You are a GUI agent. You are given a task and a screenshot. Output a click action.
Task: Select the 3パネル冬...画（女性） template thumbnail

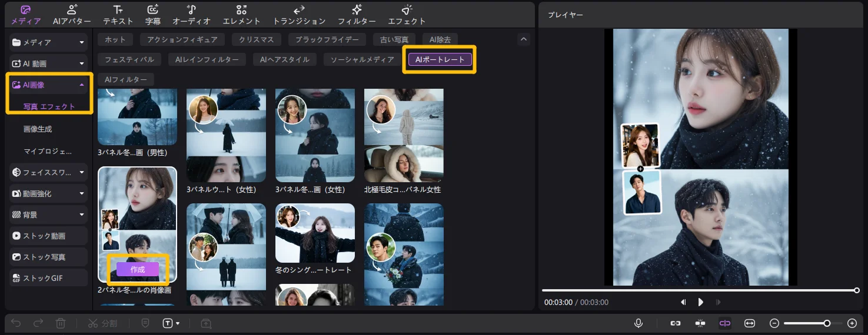315,135
